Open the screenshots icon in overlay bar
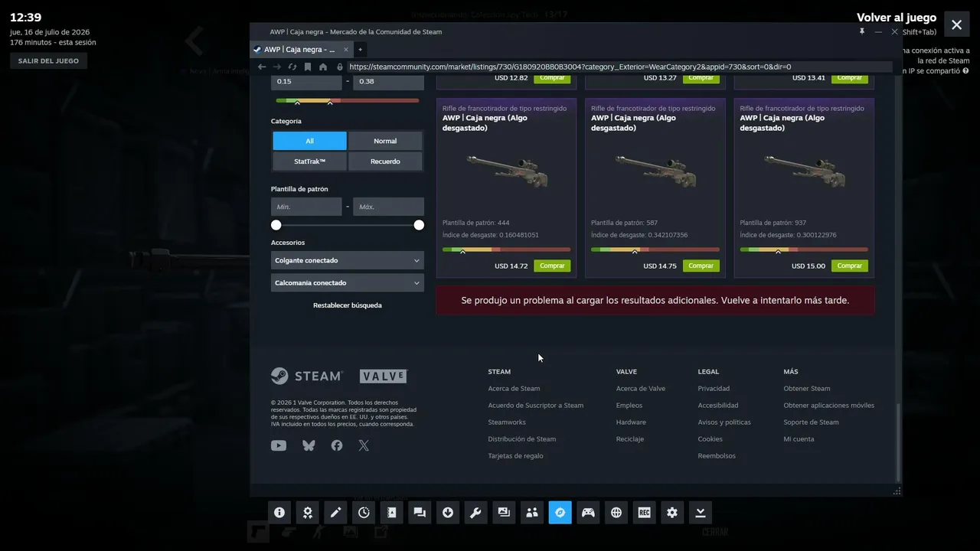The height and width of the screenshot is (551, 980). [x=504, y=512]
